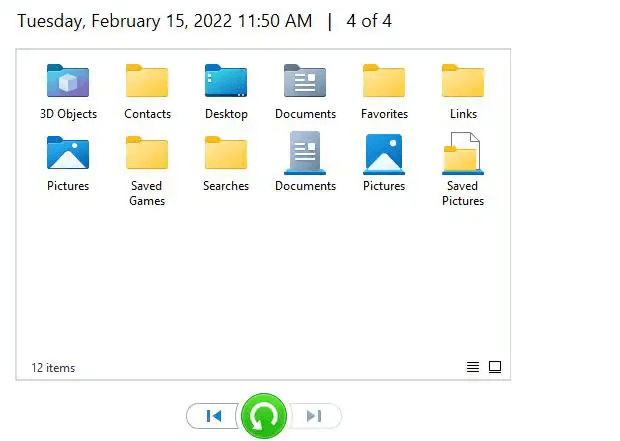Viewport: 620px width, 441px height.
Task: Click the green Restore button
Action: click(x=264, y=416)
